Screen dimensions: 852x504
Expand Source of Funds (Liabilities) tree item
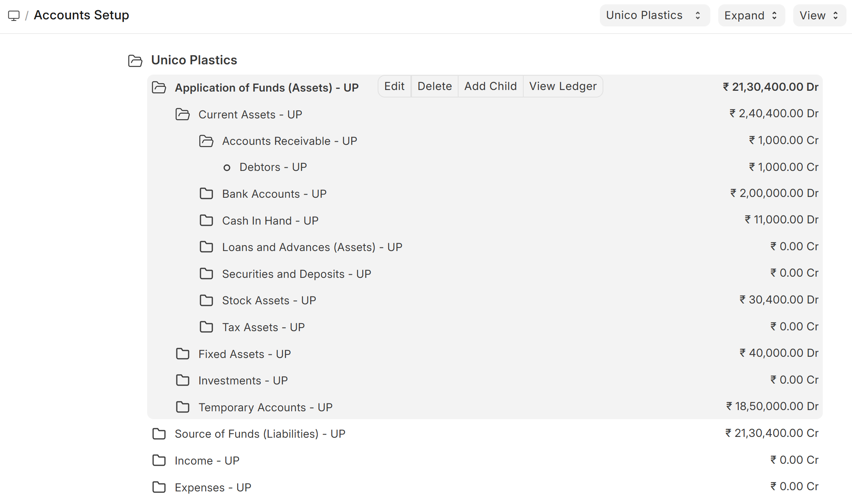159,434
